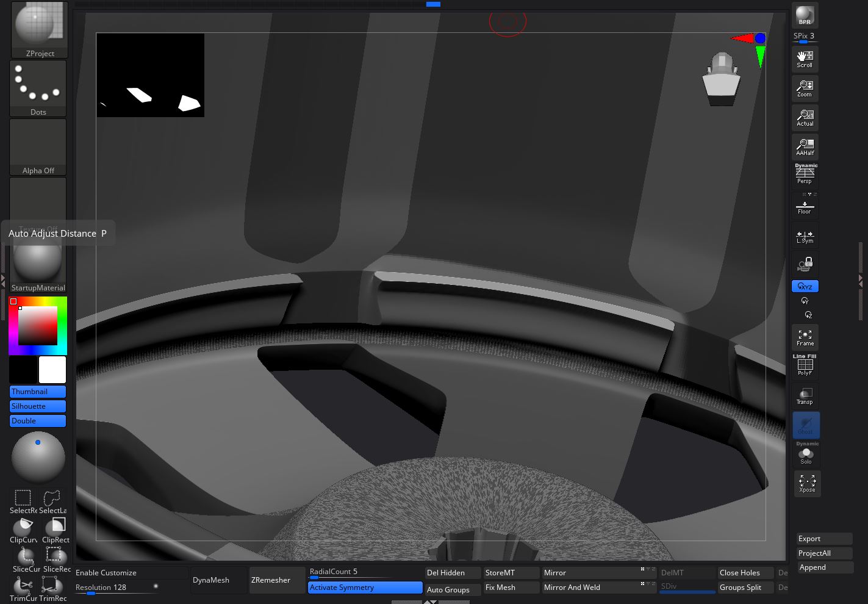Click the DynaMesh button
Viewport: 868px width, 604px height.
[211, 580]
